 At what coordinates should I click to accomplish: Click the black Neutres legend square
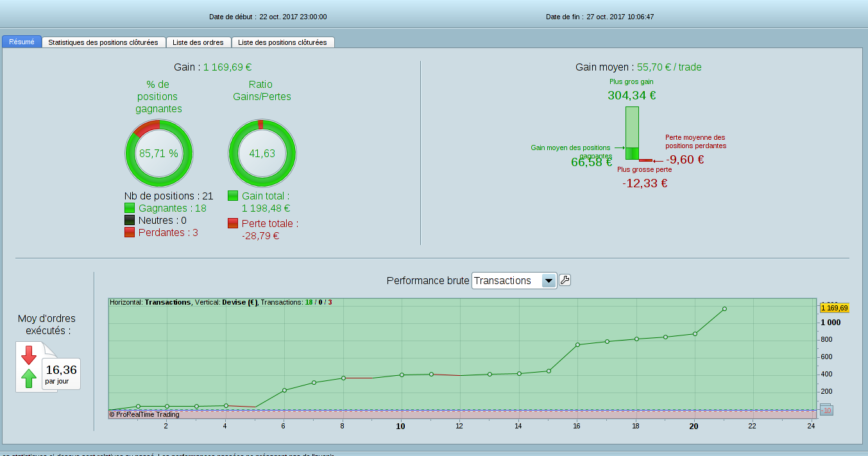(130, 220)
